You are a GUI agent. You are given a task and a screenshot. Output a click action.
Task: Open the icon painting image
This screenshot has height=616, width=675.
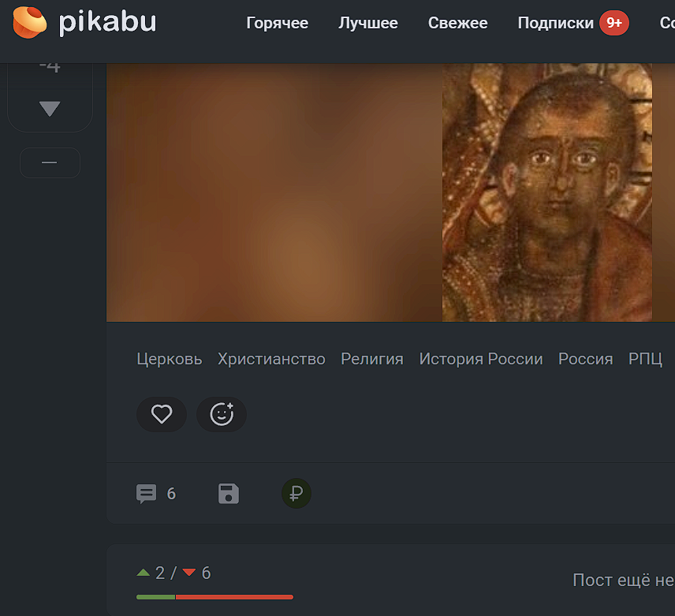[x=546, y=192]
